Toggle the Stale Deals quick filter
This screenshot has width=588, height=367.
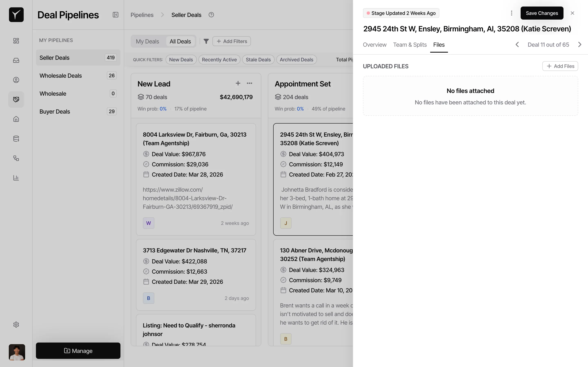(258, 60)
